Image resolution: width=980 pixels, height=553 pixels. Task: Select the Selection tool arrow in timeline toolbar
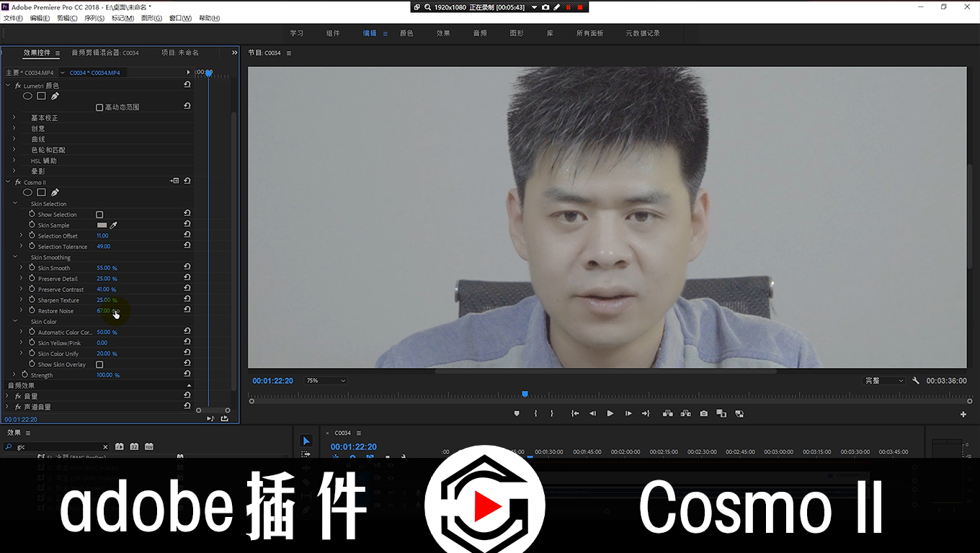pos(306,441)
